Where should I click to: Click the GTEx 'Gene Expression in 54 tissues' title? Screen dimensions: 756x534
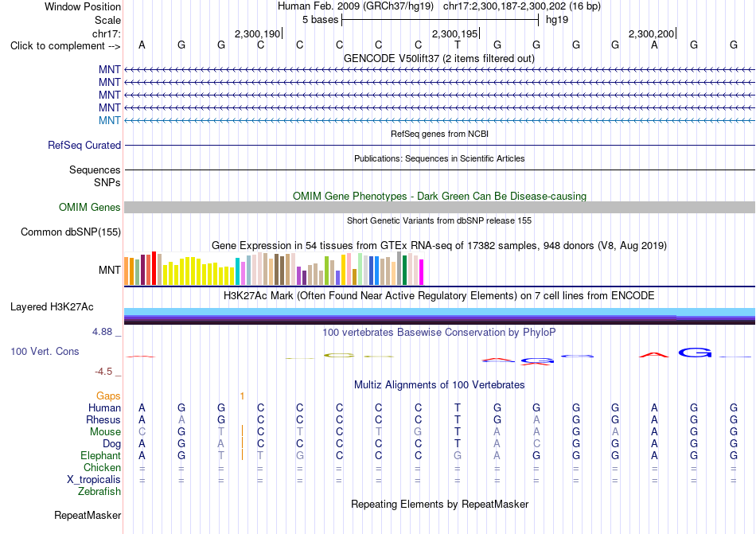coord(439,246)
